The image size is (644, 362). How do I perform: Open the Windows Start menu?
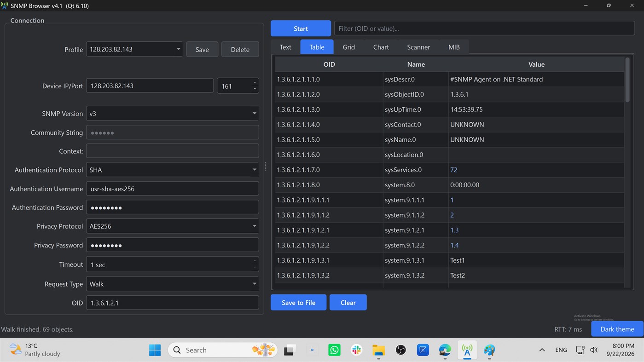tap(155, 350)
